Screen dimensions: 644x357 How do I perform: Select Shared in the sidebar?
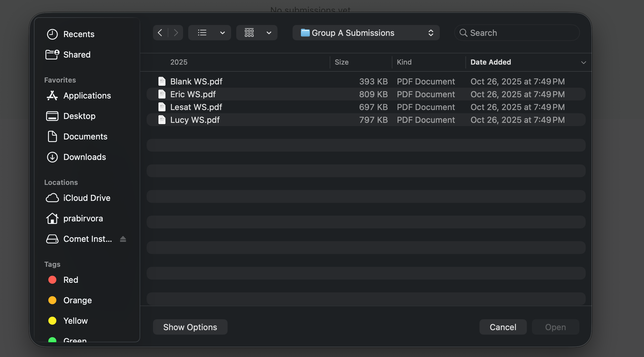[77, 54]
